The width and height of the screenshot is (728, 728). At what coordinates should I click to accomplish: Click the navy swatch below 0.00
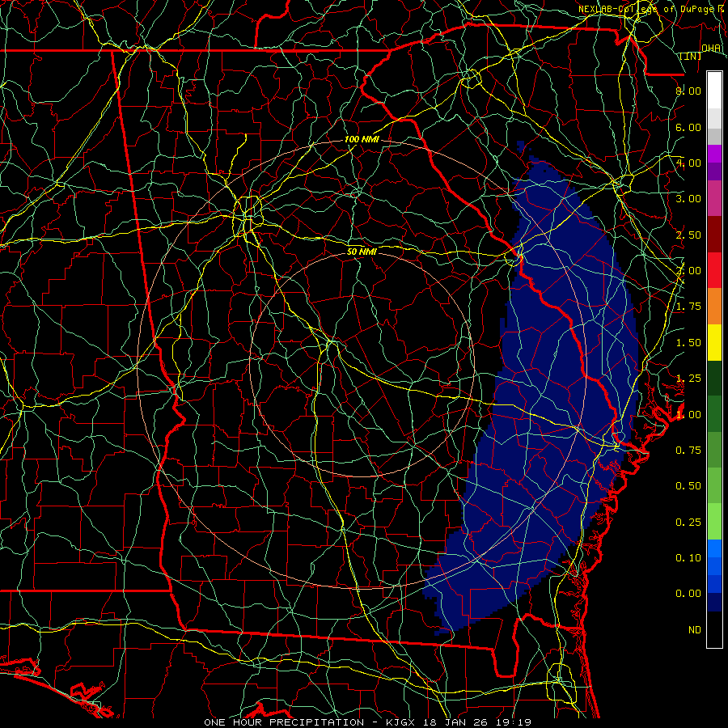[714, 602]
